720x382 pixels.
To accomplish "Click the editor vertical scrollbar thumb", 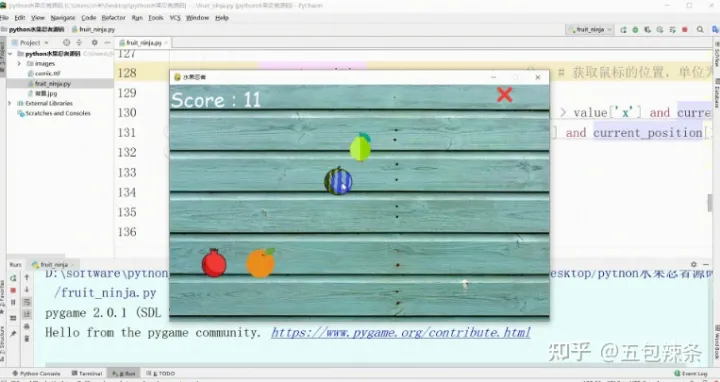I will [x=710, y=202].
